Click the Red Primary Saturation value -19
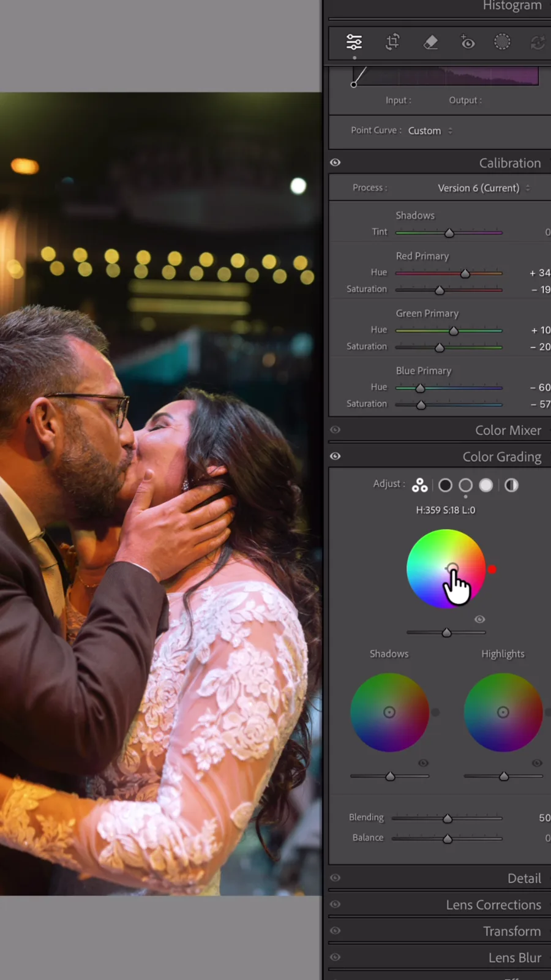Image resolution: width=551 pixels, height=980 pixels. (541, 289)
